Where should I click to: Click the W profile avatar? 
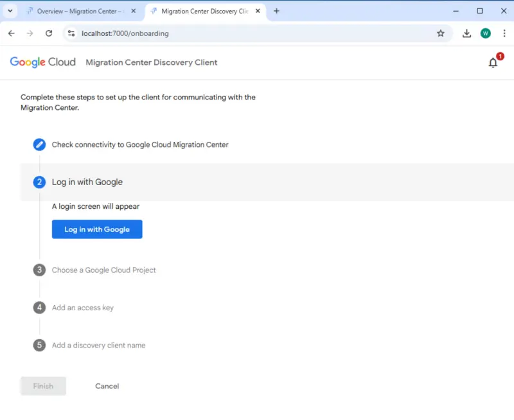(485, 33)
